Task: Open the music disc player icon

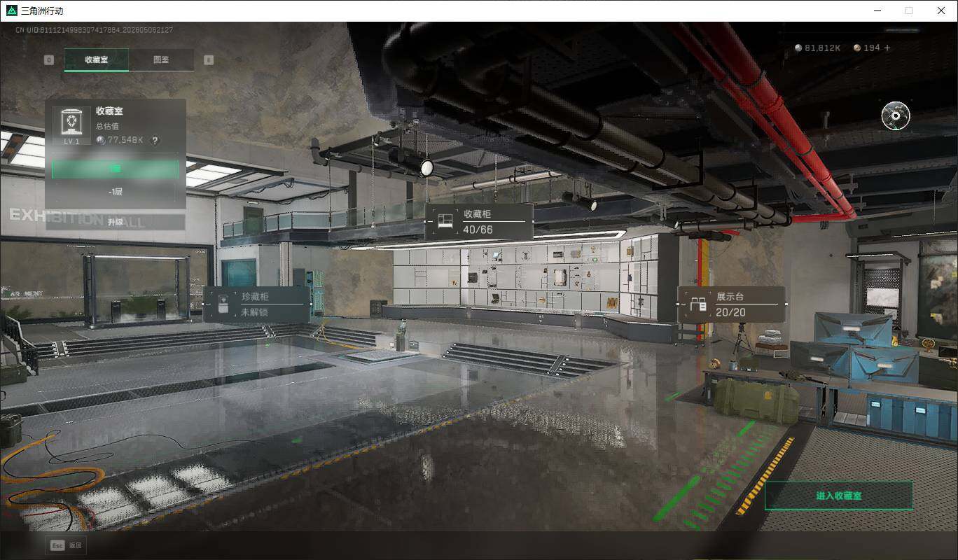Action: pyautogui.click(x=896, y=115)
